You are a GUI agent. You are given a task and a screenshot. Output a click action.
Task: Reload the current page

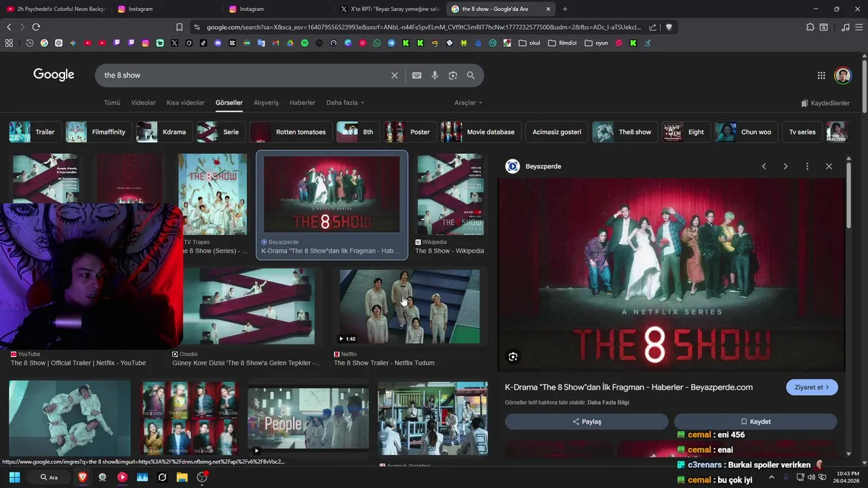pos(36,27)
